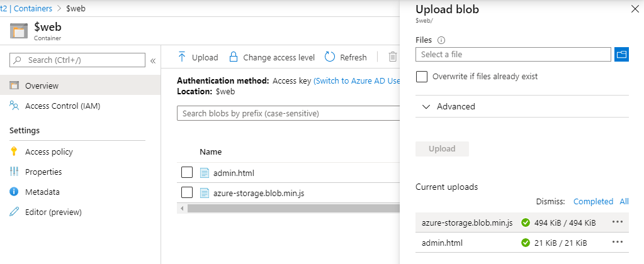Select the admin.html checkbox

[187, 173]
